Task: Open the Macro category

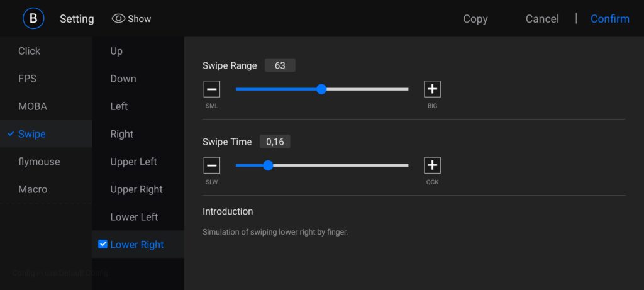Action: tap(33, 189)
